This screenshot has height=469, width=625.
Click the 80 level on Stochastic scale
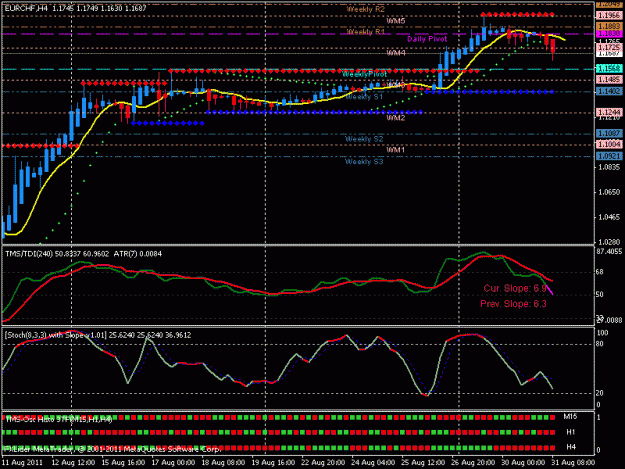tap(599, 344)
